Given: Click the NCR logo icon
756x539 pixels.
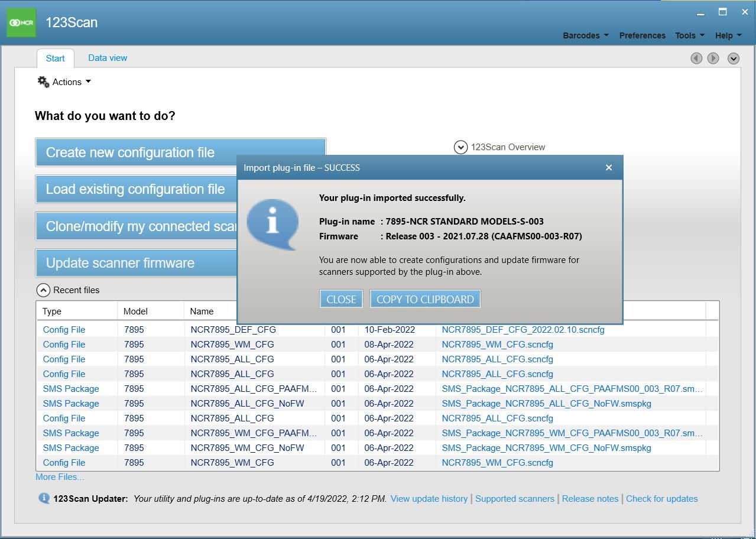Looking at the screenshot, I should click(x=21, y=22).
